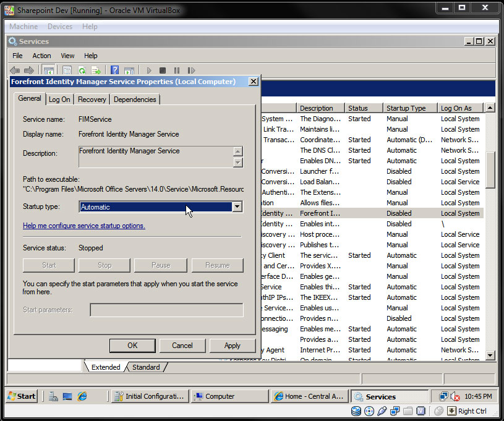This screenshot has width=504, height=421.
Task: Click the network icon in guest tray
Action: click(x=443, y=396)
